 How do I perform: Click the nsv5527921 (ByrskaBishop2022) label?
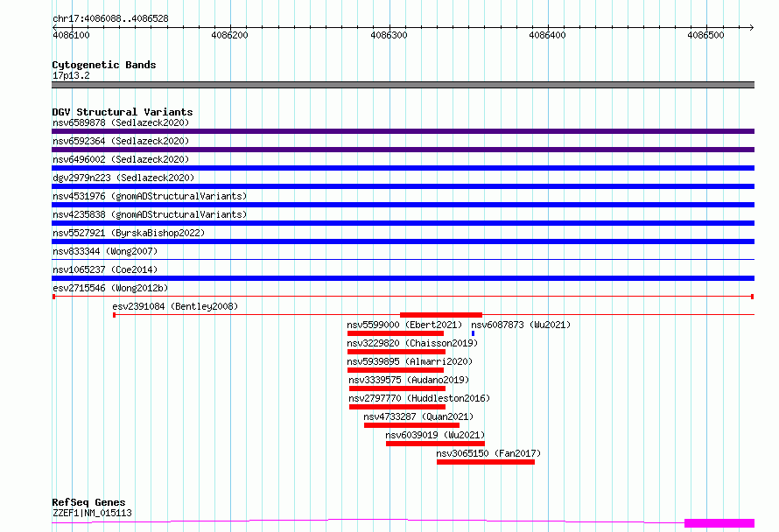pyautogui.click(x=129, y=233)
